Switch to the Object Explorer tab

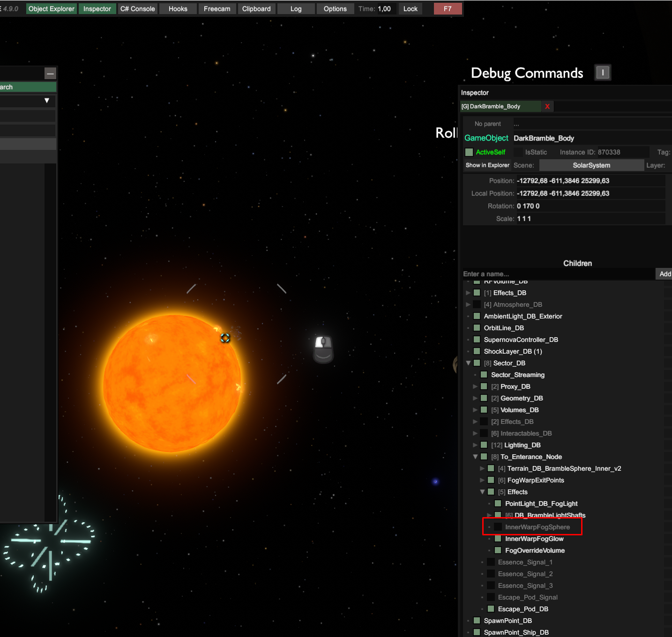tap(51, 8)
